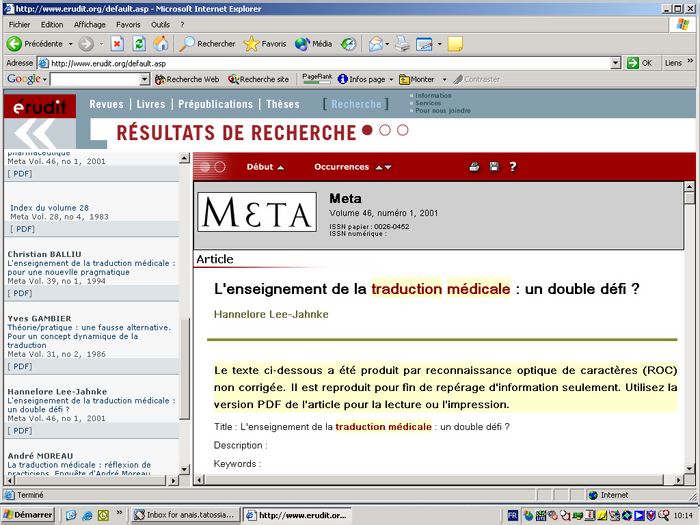Click the Monter up button
The height and width of the screenshot is (525, 700).
(x=417, y=79)
